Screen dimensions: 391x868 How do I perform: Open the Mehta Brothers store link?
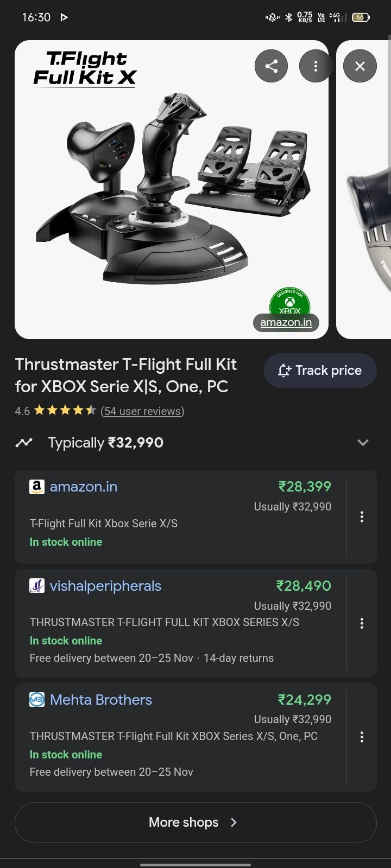click(101, 700)
